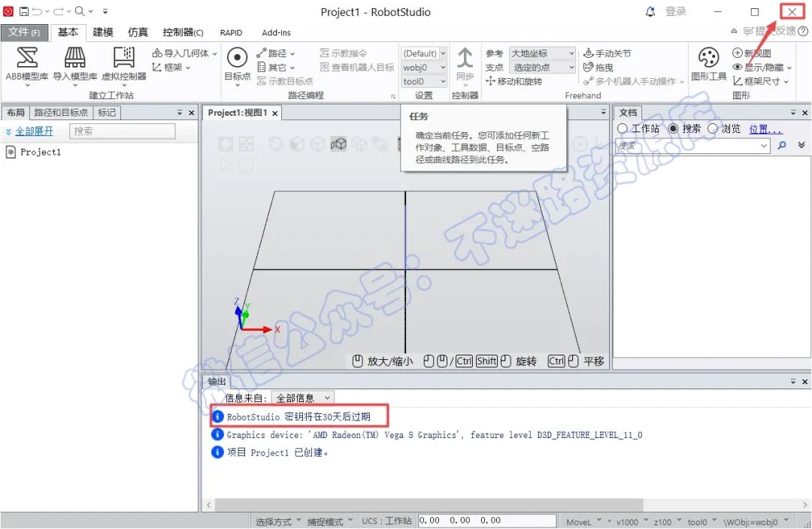The height and width of the screenshot is (529, 812).
Task: Select the 工作站 radio button
Action: coord(623,128)
